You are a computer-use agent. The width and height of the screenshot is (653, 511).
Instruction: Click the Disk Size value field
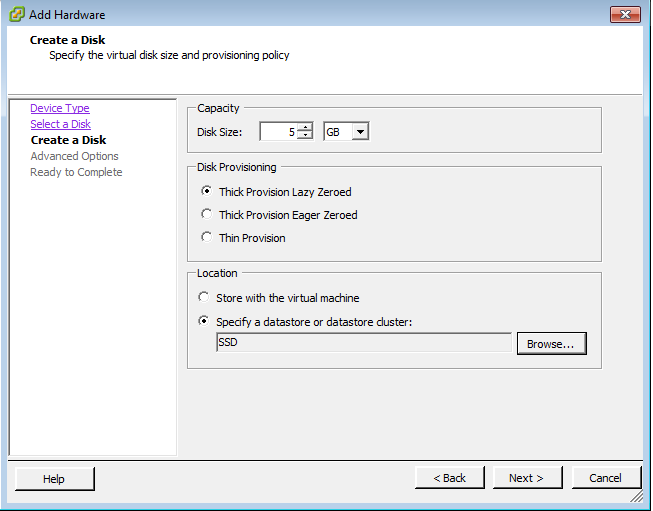(278, 132)
